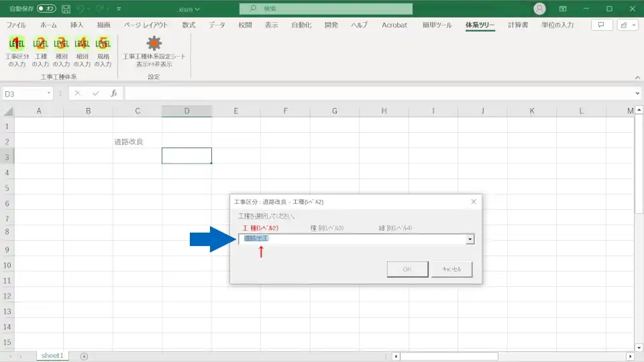Add a new sheet with plus button
Image resolution: width=644 pixels, height=362 pixels.
(84, 356)
